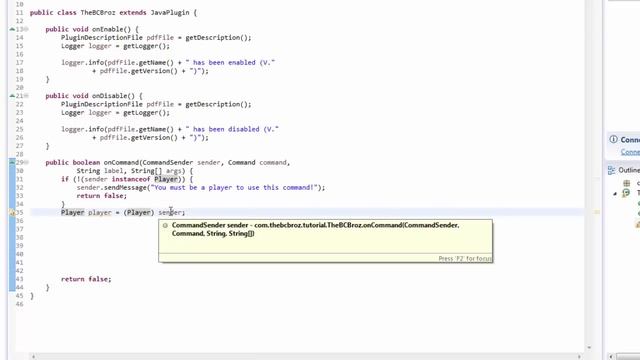Click the field icon in the sender tooltip
Screen dimensions: 640x360
click(165, 225)
